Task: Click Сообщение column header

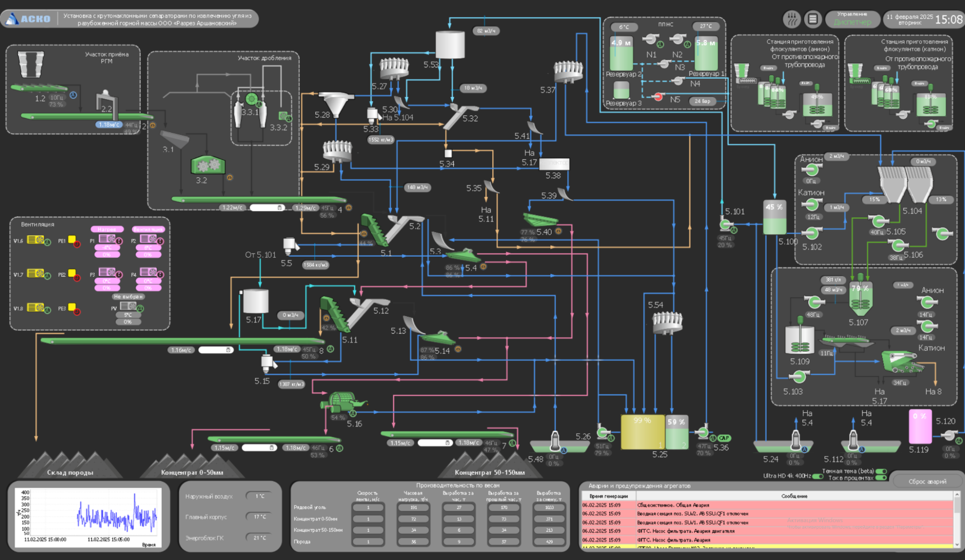Action: click(x=795, y=496)
